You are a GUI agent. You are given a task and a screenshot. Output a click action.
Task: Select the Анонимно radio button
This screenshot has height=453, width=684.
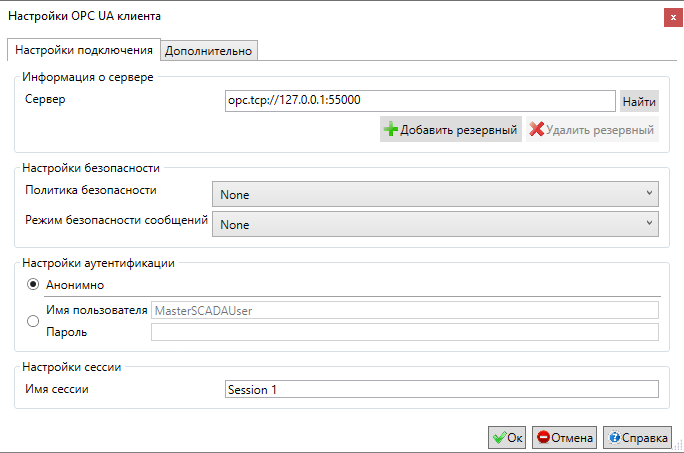(x=33, y=285)
